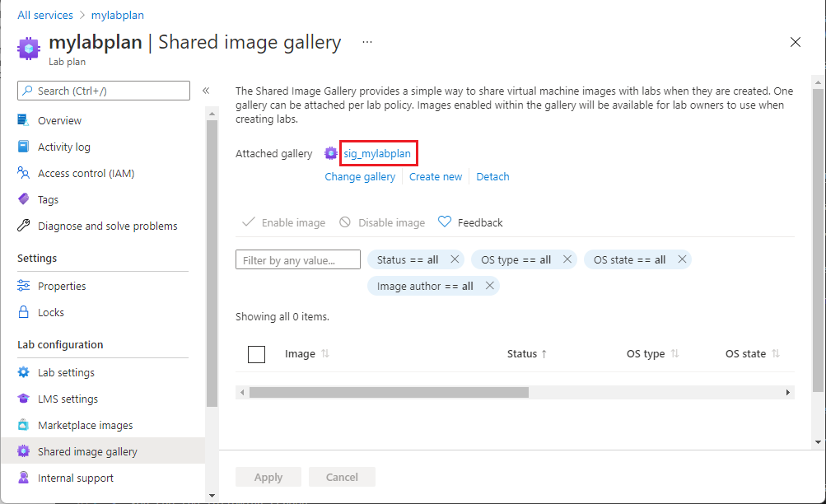
Task: Open the sig_mylabplan gallery link
Action: (377, 154)
